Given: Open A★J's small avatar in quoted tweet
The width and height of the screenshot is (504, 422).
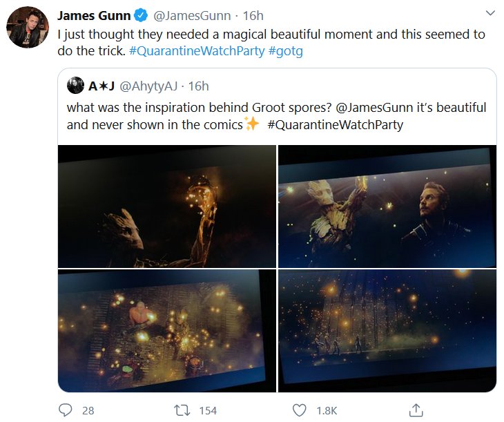Looking at the screenshot, I should tap(75, 86).
